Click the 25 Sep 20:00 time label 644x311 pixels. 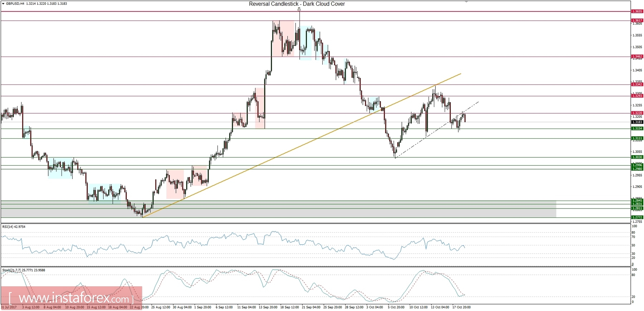click(333, 307)
